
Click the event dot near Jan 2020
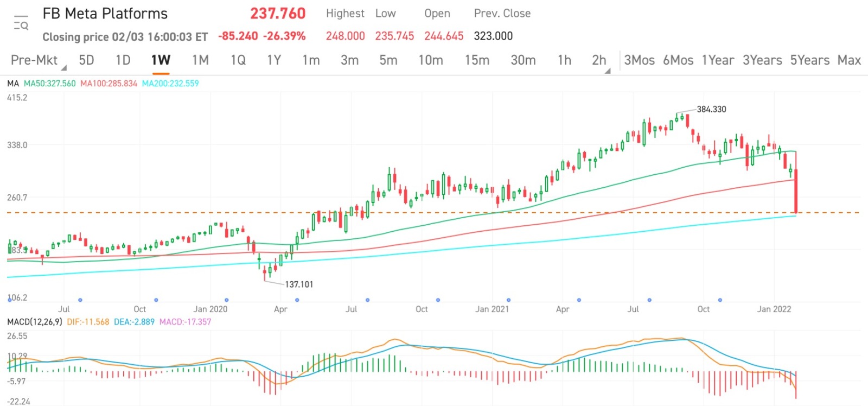click(x=226, y=300)
